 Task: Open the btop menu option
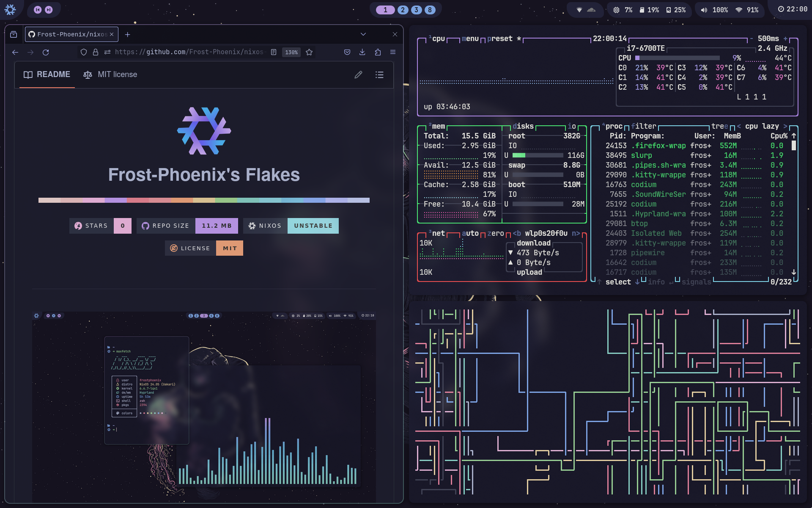point(470,39)
